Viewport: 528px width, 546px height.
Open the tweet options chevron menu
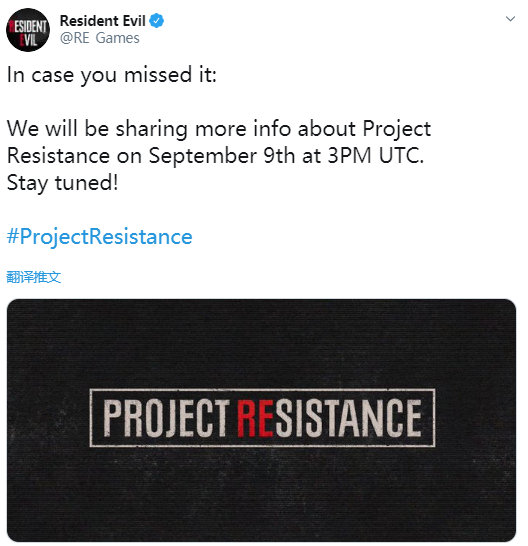[510, 19]
